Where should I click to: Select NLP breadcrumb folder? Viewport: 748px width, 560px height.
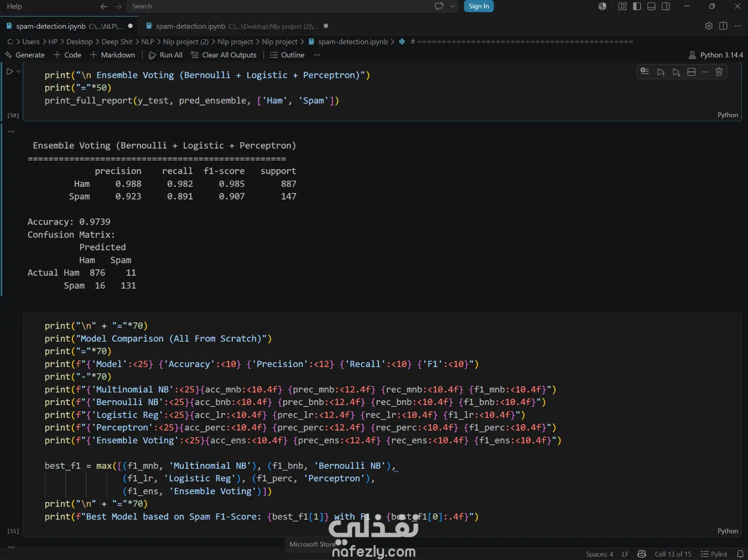click(147, 41)
